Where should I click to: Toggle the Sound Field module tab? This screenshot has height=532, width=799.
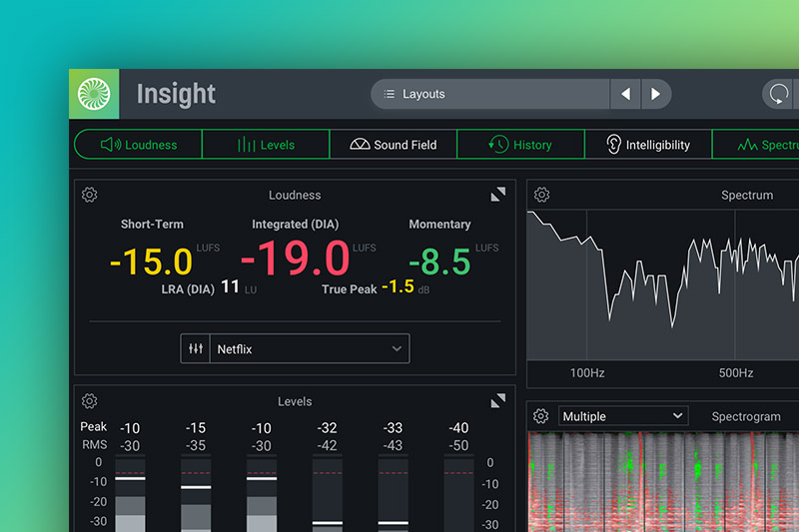click(394, 145)
